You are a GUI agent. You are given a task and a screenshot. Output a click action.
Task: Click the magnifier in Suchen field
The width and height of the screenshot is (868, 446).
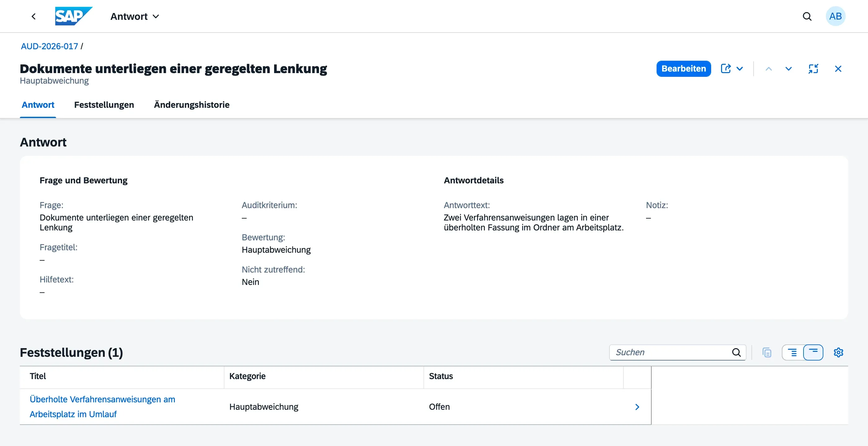(737, 352)
